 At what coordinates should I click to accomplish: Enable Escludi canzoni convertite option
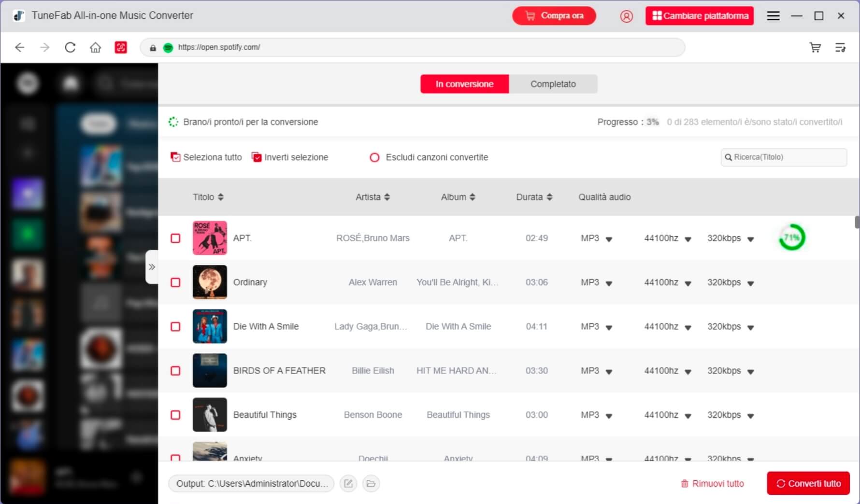[374, 157]
